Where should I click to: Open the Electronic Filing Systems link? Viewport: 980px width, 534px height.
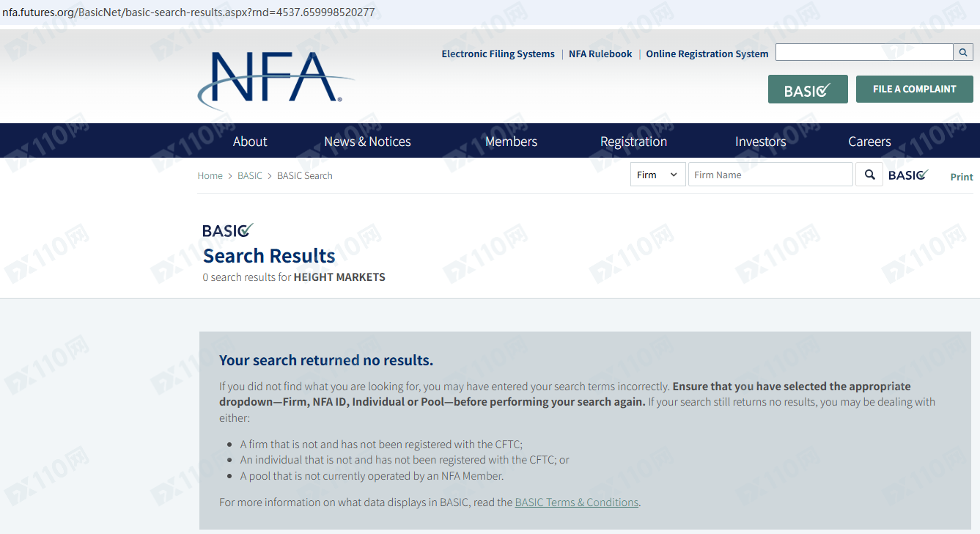(498, 54)
